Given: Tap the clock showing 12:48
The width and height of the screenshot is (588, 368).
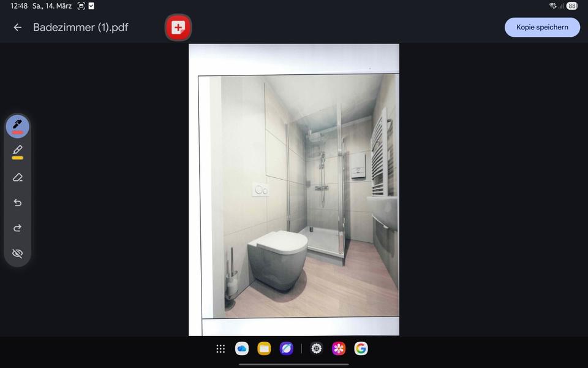Looking at the screenshot, I should tap(18, 6).
